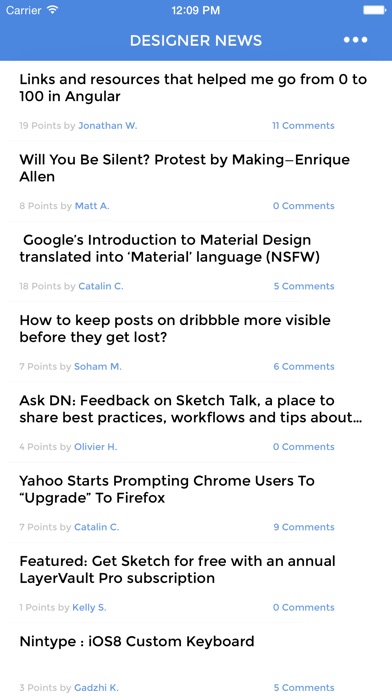Open 5 Comments on Material Design story
Screen dimensions: 392x696
[304, 286]
